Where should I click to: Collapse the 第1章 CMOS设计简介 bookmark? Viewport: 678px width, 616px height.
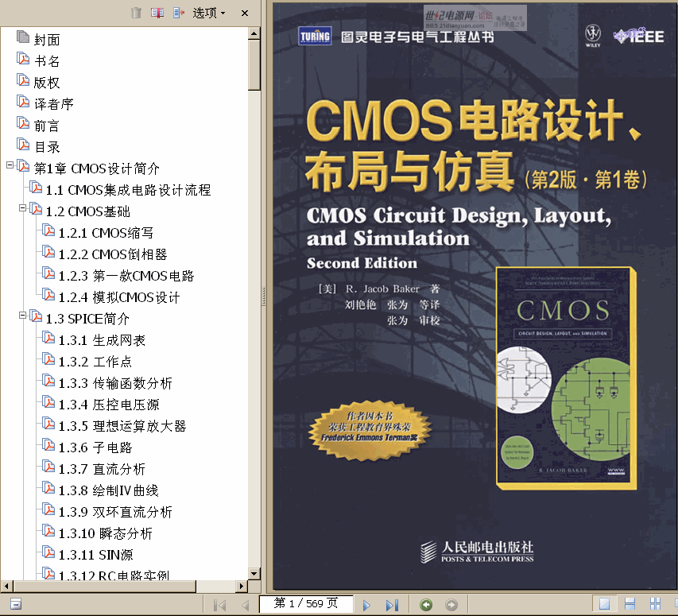click(x=10, y=165)
